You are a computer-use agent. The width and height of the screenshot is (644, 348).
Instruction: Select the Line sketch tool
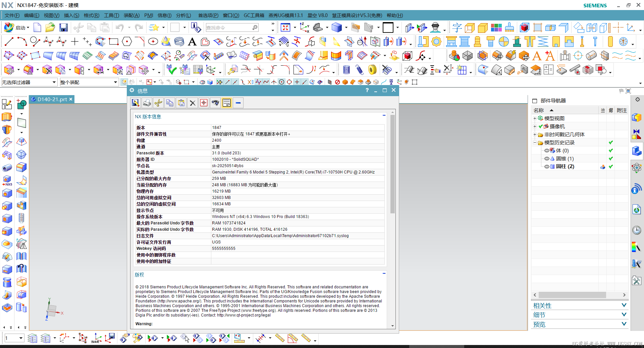click(x=9, y=42)
